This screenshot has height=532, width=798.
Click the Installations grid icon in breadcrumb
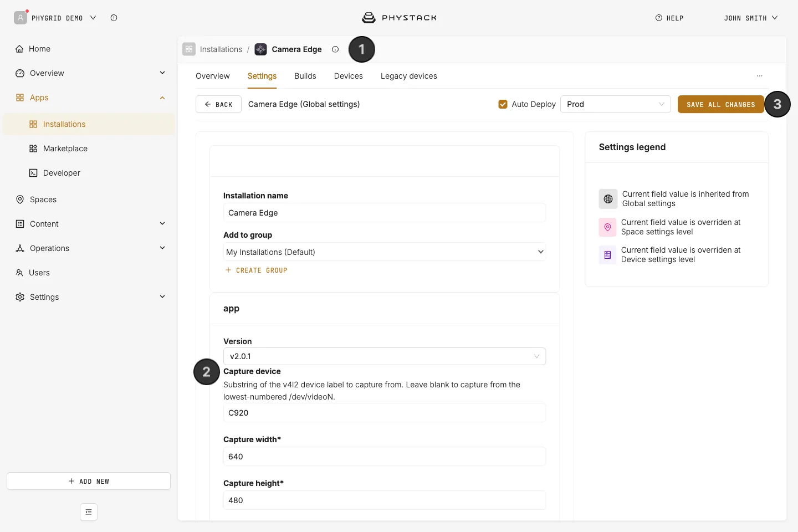click(x=189, y=49)
